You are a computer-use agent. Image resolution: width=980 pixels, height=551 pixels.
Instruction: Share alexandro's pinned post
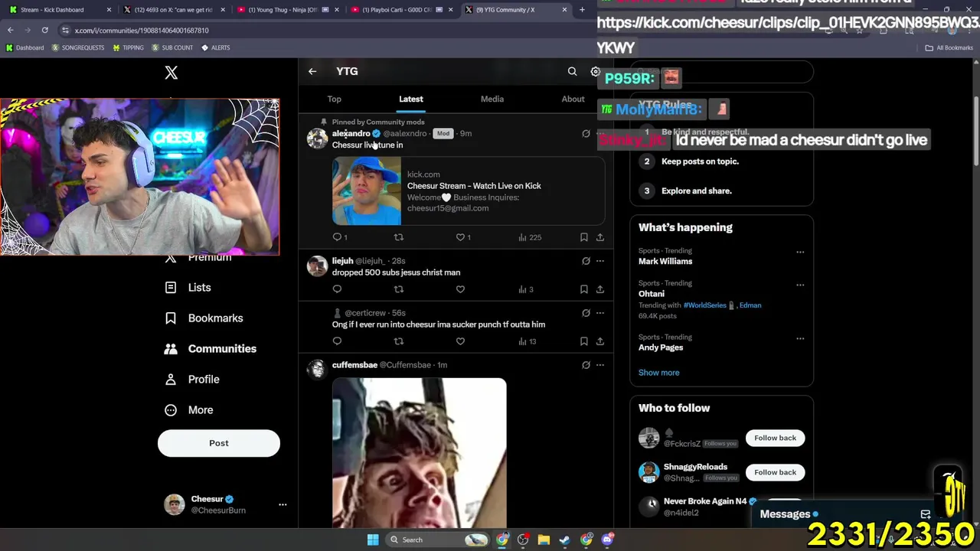click(x=600, y=237)
